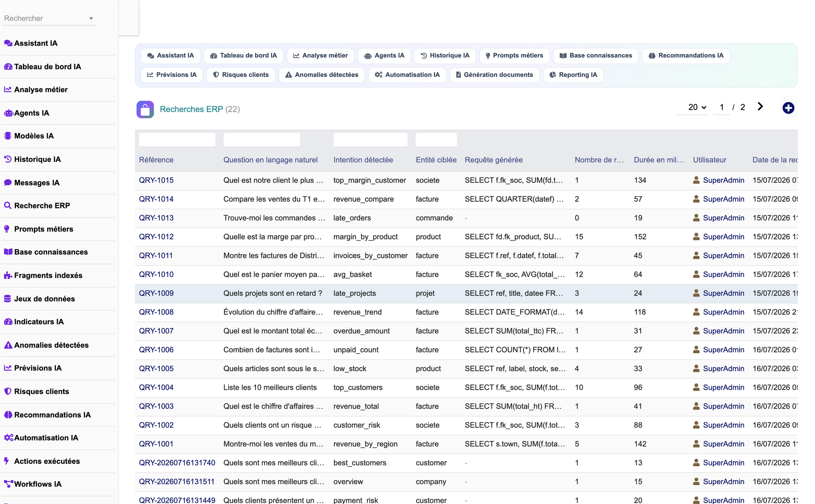Click the 'revenue_by_region' intention cell
The width and height of the screenshot is (815, 504).
[365, 444]
